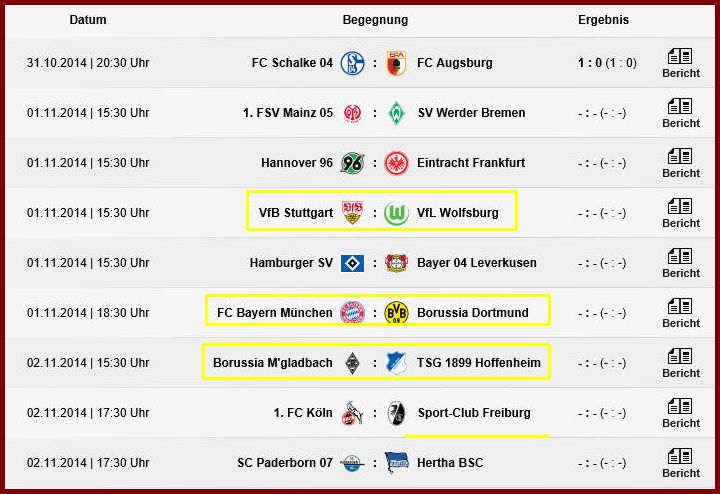Click the Borussia M'gladbach team name
Viewport: 720px width, 494px height.
[273, 363]
